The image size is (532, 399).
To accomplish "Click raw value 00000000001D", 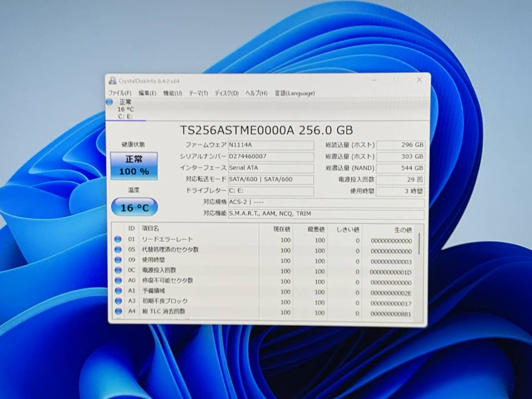I will coord(391,272).
